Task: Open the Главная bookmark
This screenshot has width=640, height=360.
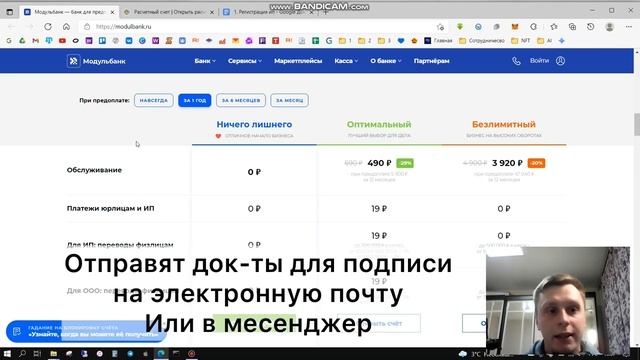Action: [438, 40]
